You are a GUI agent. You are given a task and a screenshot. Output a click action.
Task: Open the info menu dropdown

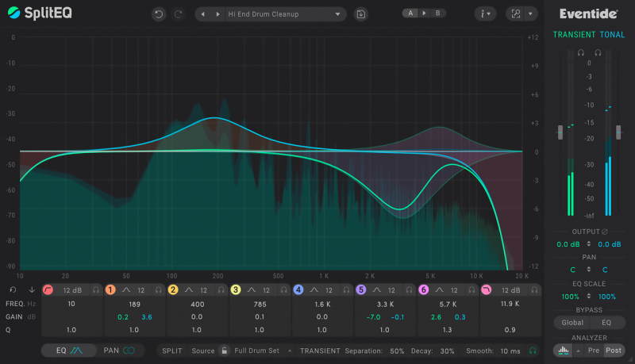486,14
